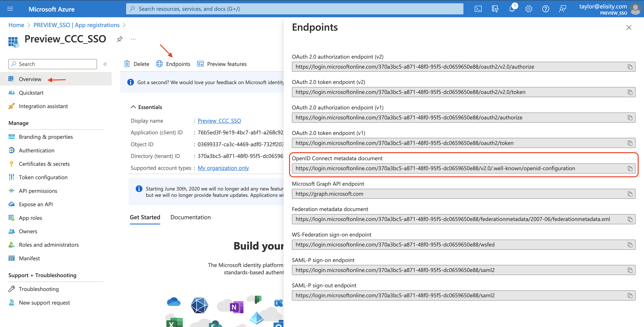644x327 pixels.
Task: Pin Preview_CCC_SSO to dashboard
Action: coord(119,39)
